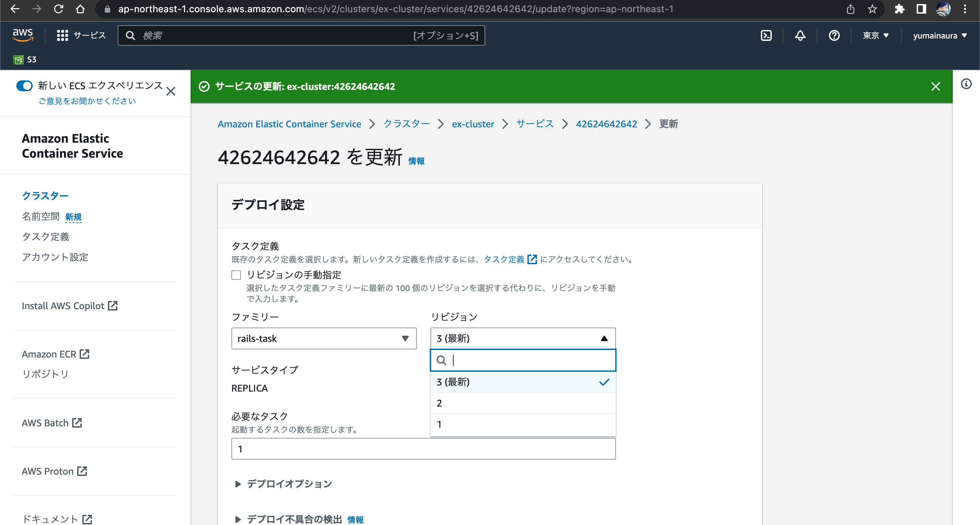Open the AWS Proton external link
The image size is (980, 525).
pos(54,471)
